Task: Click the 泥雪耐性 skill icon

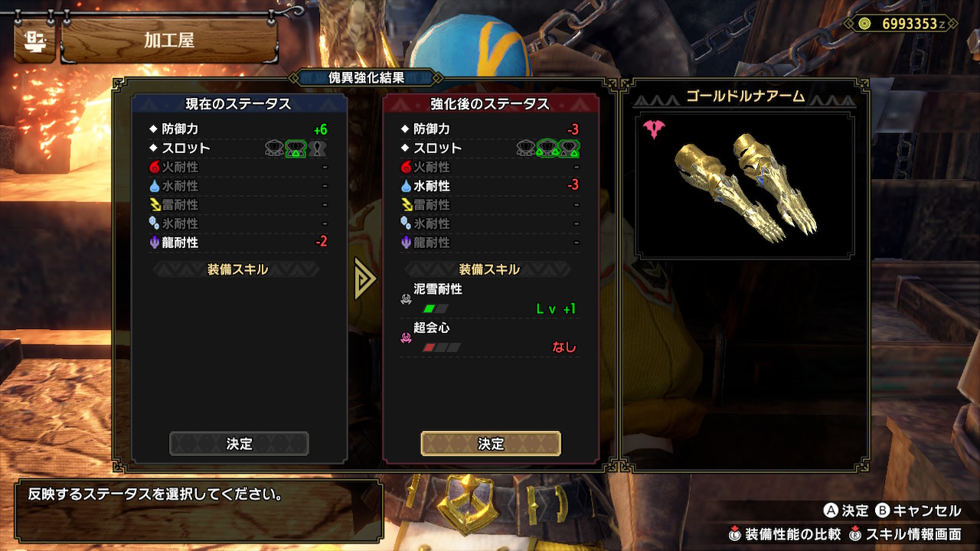Action: point(406,300)
